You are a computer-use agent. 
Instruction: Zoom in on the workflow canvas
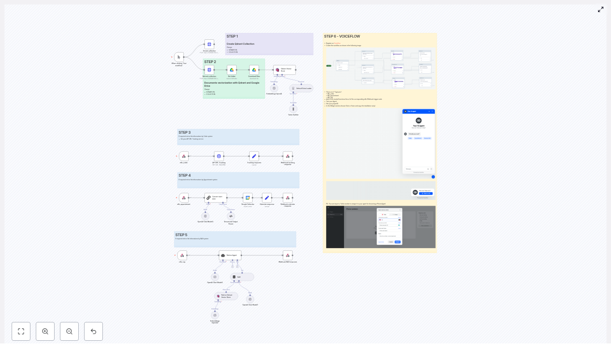45,331
